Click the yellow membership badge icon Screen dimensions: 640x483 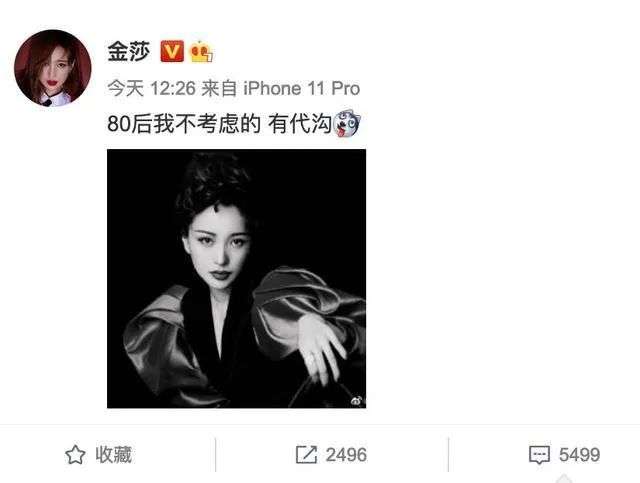coord(202,52)
